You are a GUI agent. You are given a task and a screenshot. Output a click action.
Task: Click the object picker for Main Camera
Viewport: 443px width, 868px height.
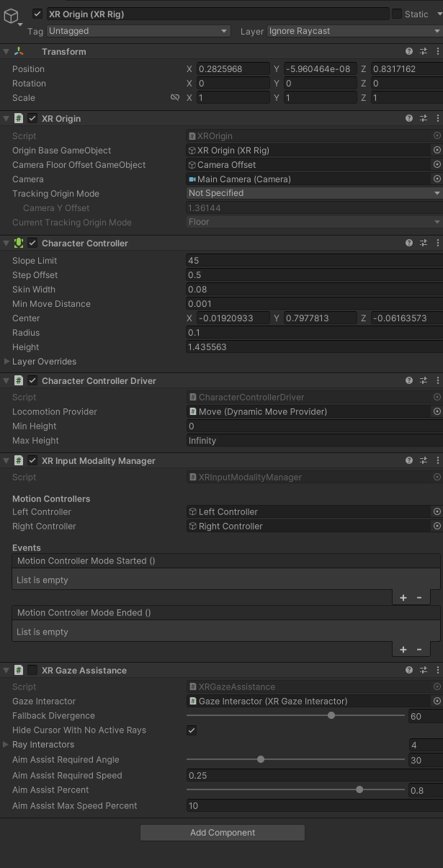(437, 179)
